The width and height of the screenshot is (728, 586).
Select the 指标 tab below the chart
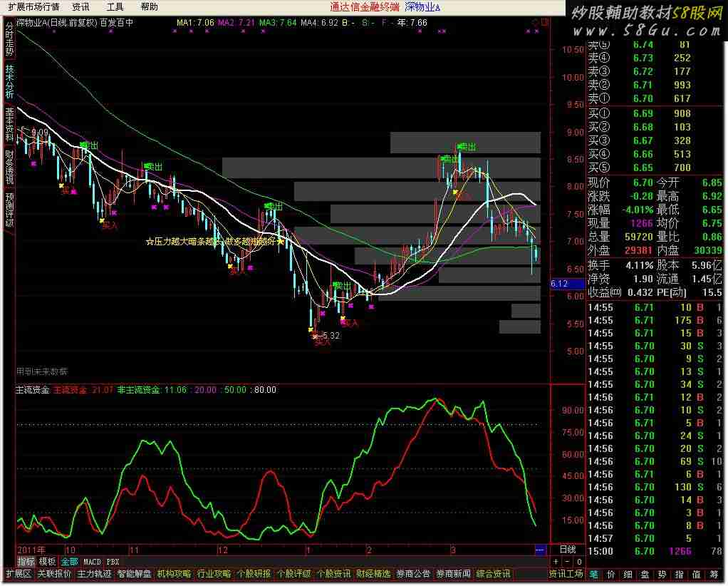click(26, 561)
